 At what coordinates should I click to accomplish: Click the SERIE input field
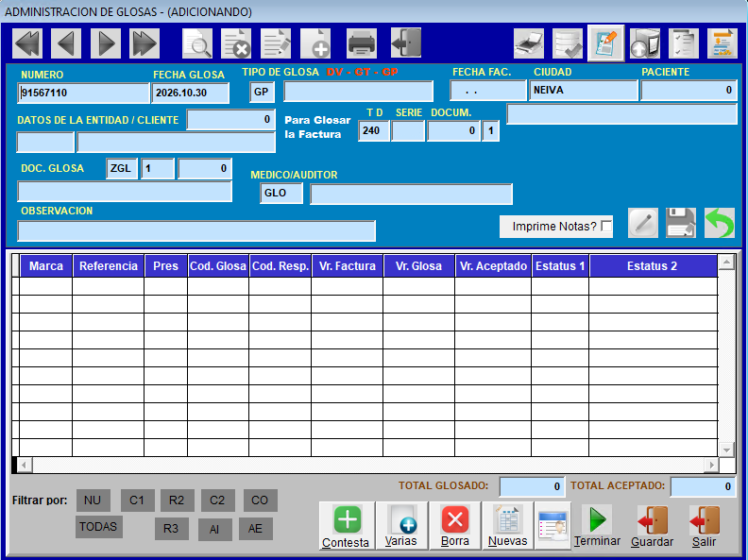tap(408, 130)
